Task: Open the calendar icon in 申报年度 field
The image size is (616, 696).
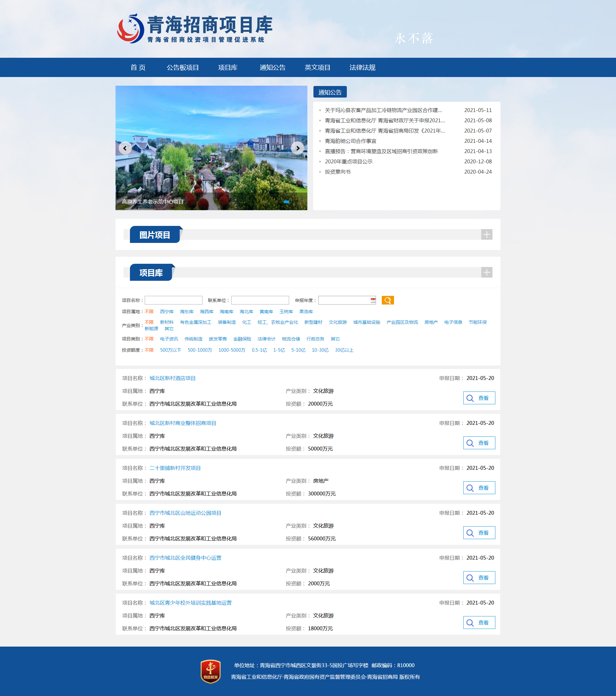Action: coord(373,300)
